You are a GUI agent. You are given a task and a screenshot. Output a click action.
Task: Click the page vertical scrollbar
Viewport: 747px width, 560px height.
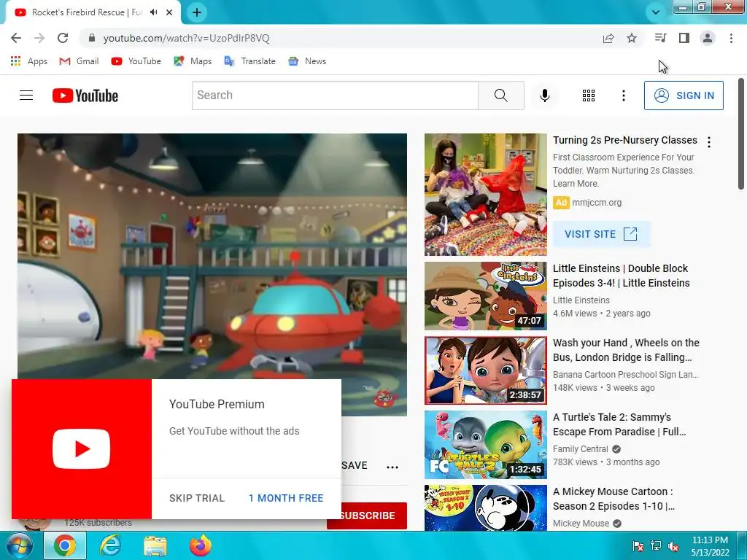pos(741,133)
